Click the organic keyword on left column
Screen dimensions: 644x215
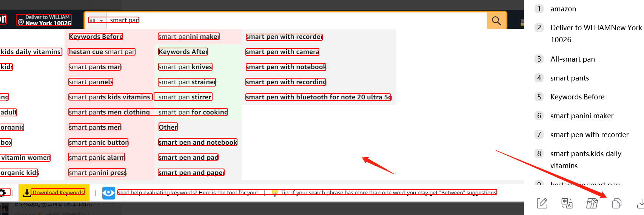click(x=12, y=127)
